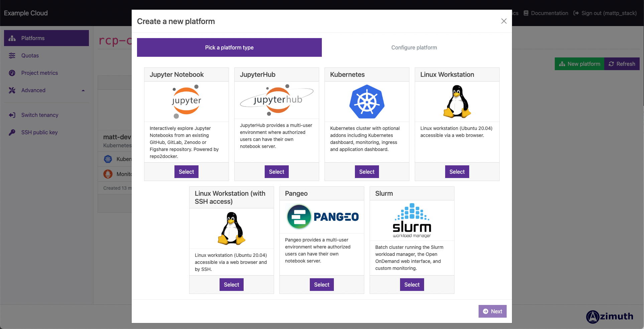Click the Documentation book icon

point(526,13)
